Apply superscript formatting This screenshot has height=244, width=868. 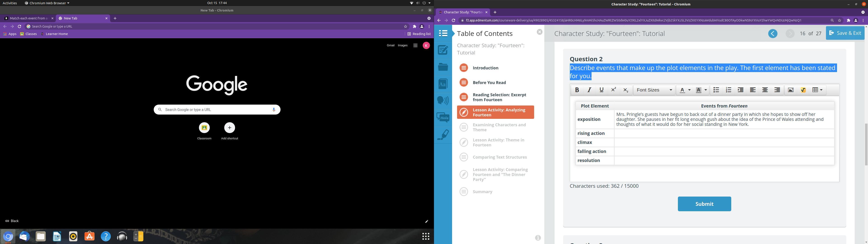(x=614, y=90)
